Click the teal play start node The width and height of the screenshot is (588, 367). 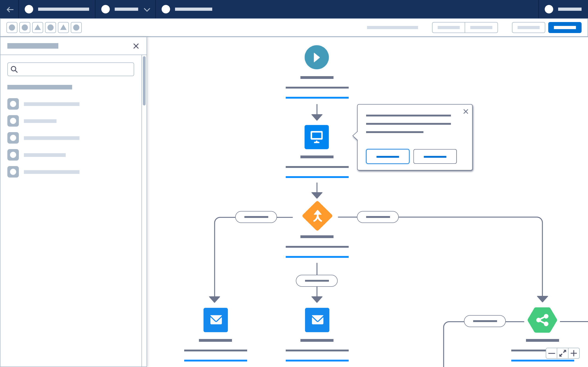coord(317,57)
